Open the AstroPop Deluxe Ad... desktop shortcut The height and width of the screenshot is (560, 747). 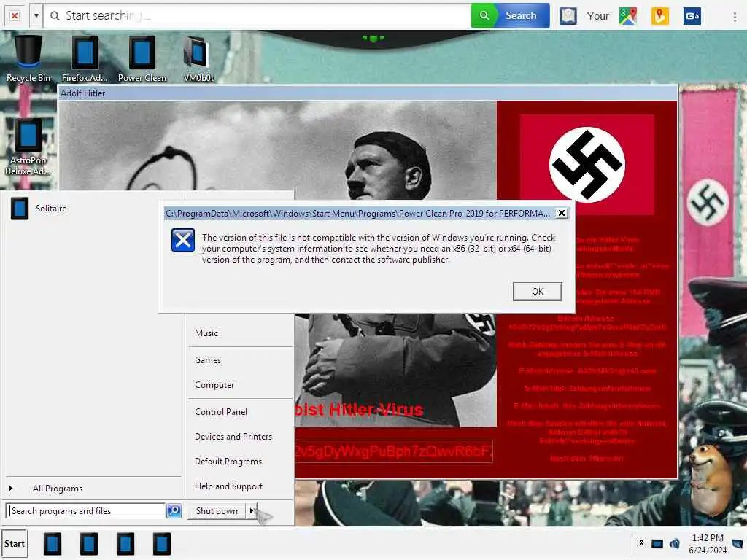(28, 147)
